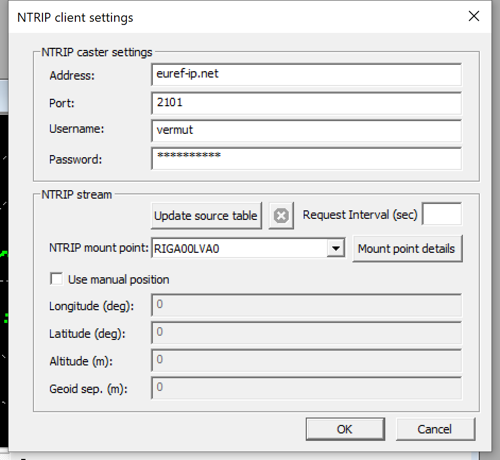Click the Geoid sep. (m) field
The image size is (500, 460).
coord(306,388)
